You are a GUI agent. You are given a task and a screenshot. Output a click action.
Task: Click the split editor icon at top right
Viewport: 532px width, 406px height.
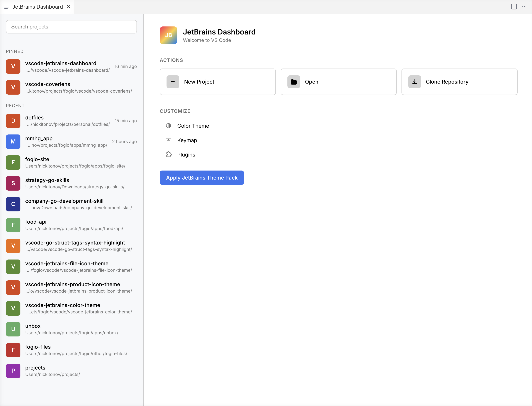click(514, 7)
